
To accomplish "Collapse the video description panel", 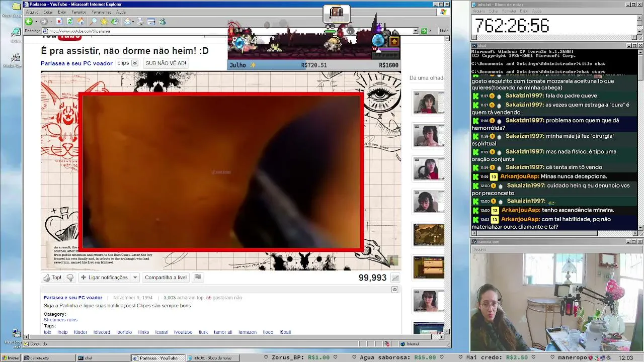I will click(394, 290).
